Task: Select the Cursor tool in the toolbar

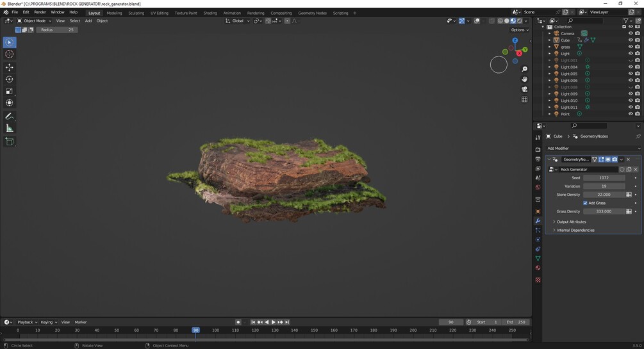Action: coord(10,54)
